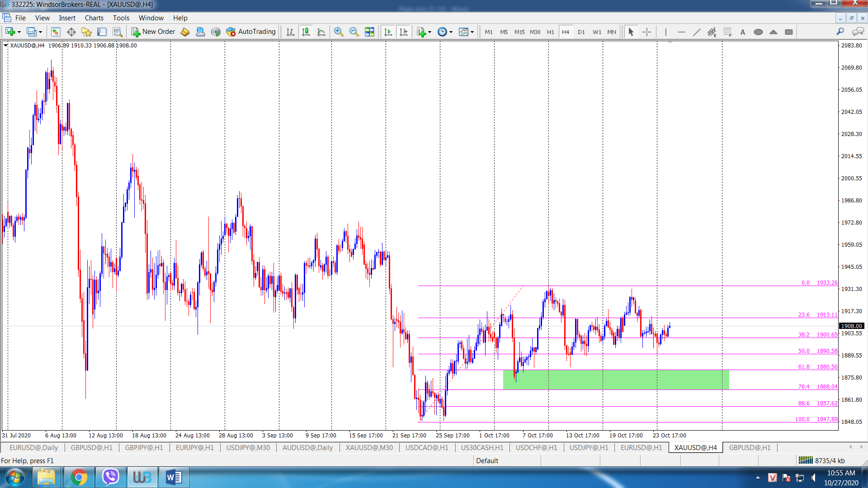Open the Strategy Tester icon

tap(118, 32)
